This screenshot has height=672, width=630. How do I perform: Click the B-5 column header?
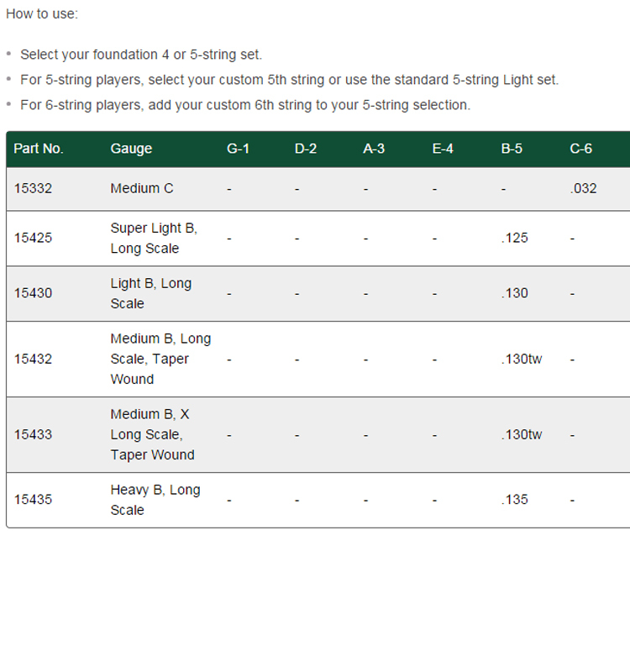coord(512,149)
